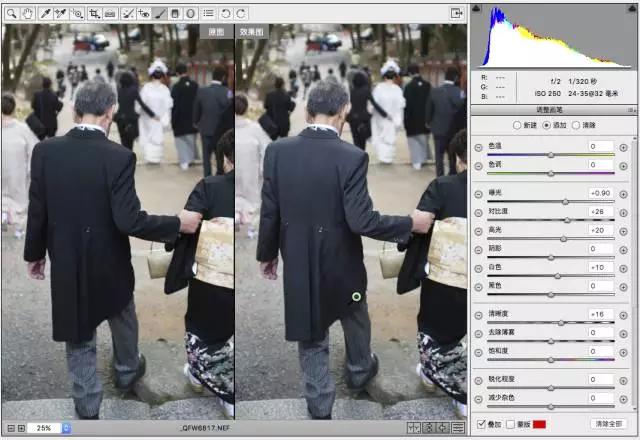
Task: Enable the 蒙版 mask checkbox
Action: pos(510,424)
